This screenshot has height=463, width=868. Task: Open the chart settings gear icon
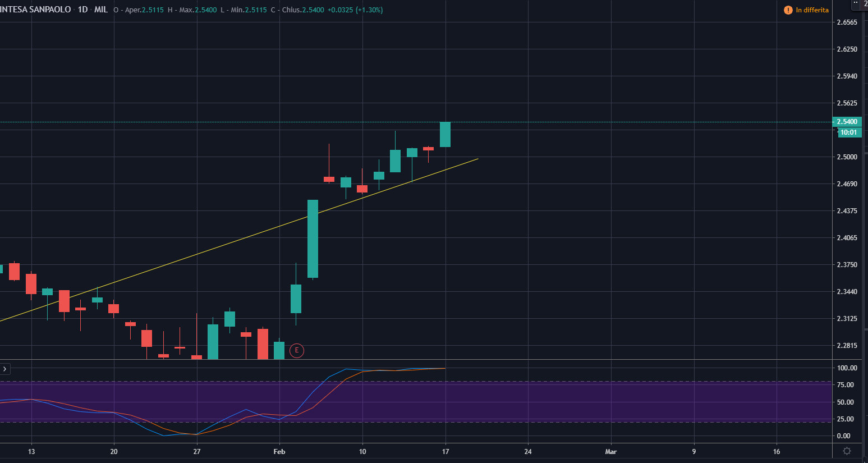tap(847, 451)
